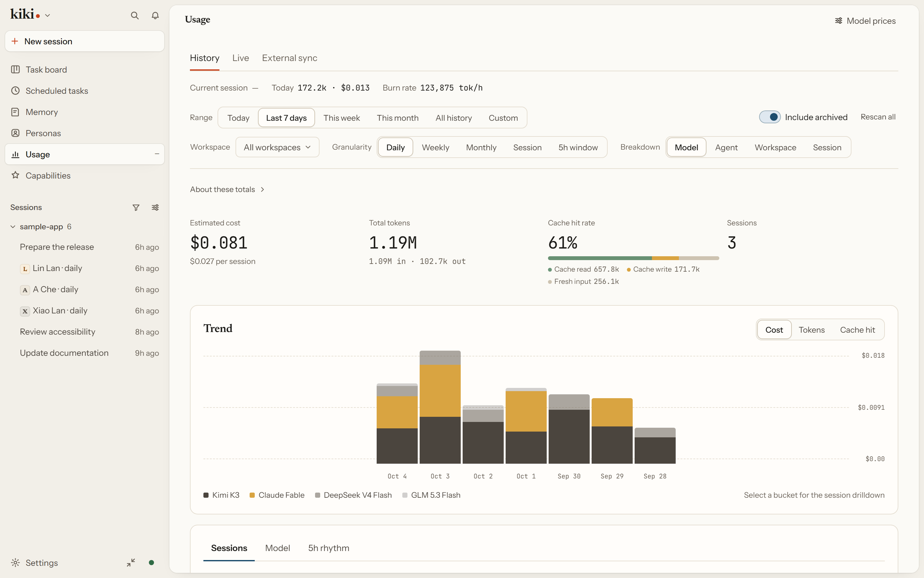The width and height of the screenshot is (924, 578).
Task: Set breakdown to Workspace
Action: tap(775, 147)
